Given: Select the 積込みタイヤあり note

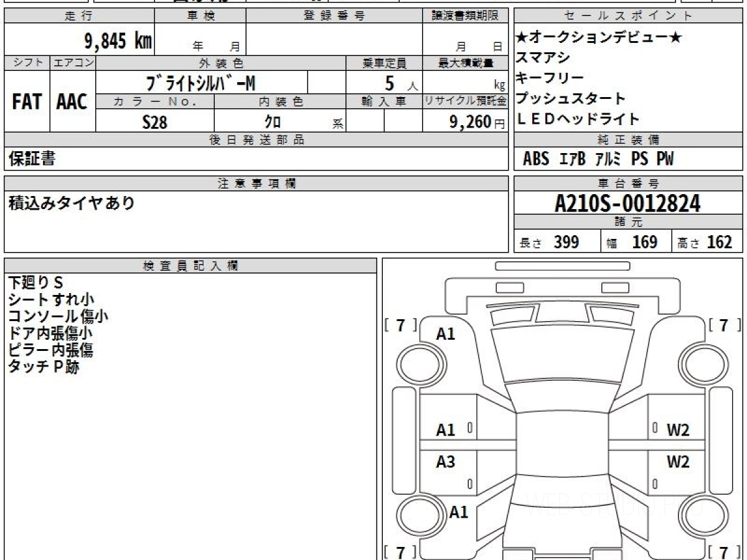Looking at the screenshot, I should click(x=72, y=203).
